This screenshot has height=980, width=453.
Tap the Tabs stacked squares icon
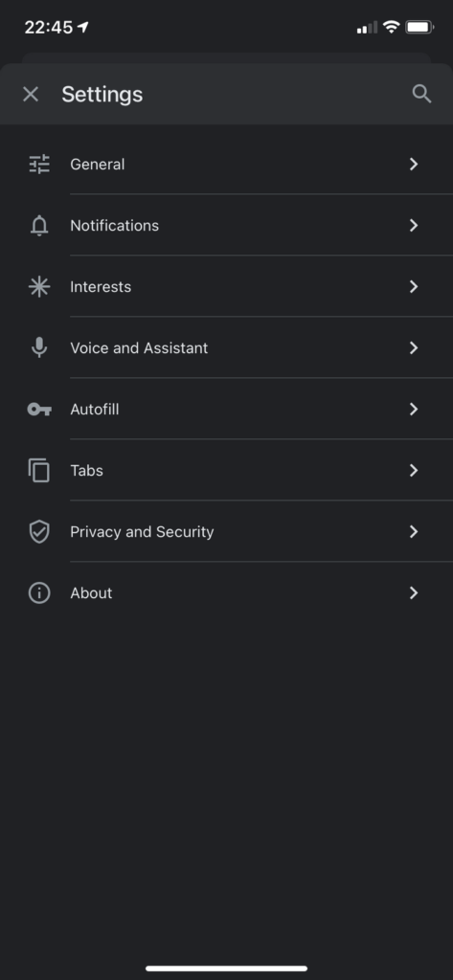(x=39, y=470)
